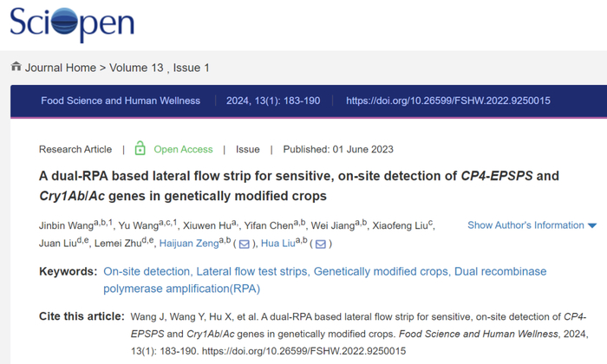Select the Lateral flow test strips keyword

(x=251, y=271)
